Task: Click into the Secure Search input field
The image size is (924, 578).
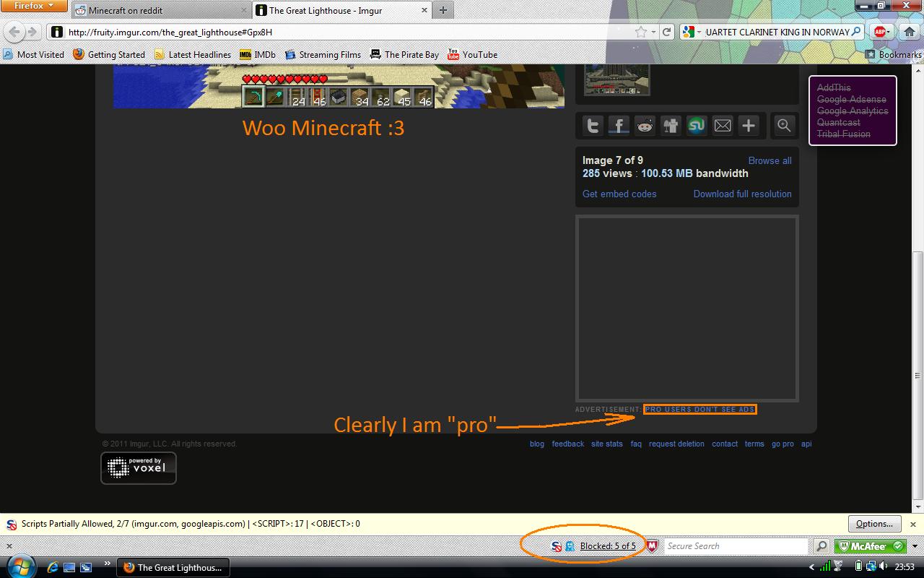Action: click(x=736, y=546)
